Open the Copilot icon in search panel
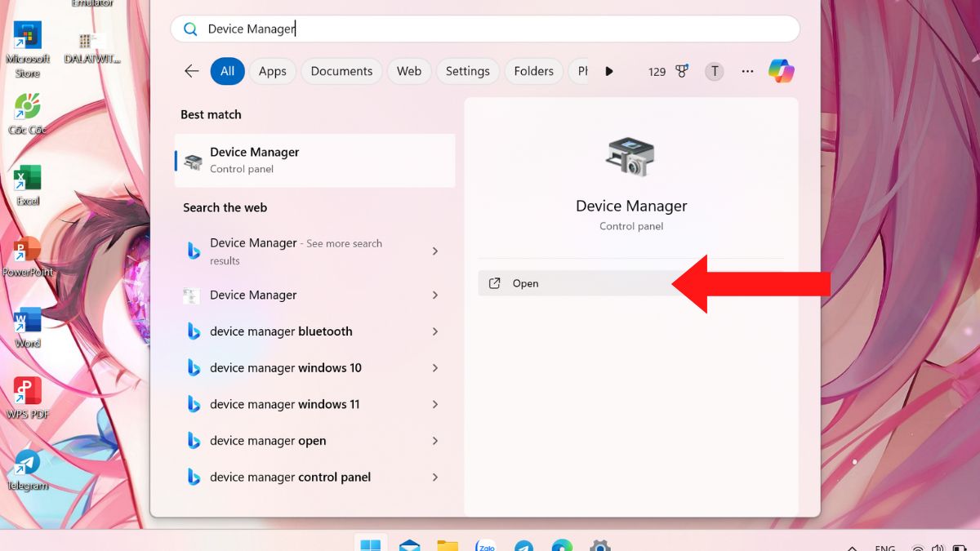The image size is (980, 551). (x=782, y=71)
